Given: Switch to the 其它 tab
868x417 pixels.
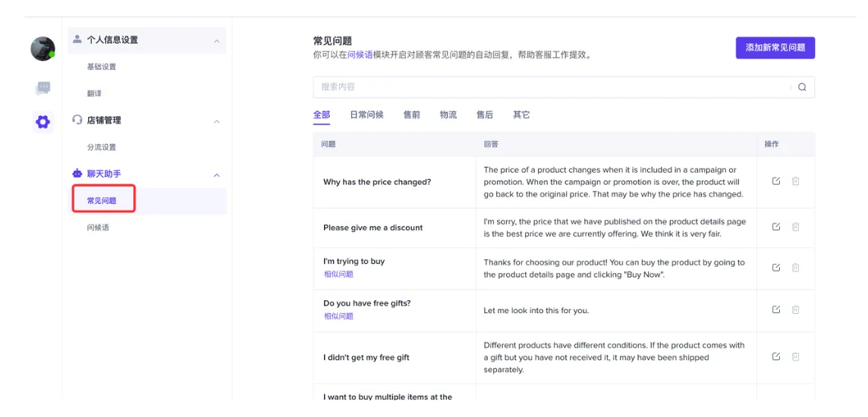Looking at the screenshot, I should click(521, 114).
